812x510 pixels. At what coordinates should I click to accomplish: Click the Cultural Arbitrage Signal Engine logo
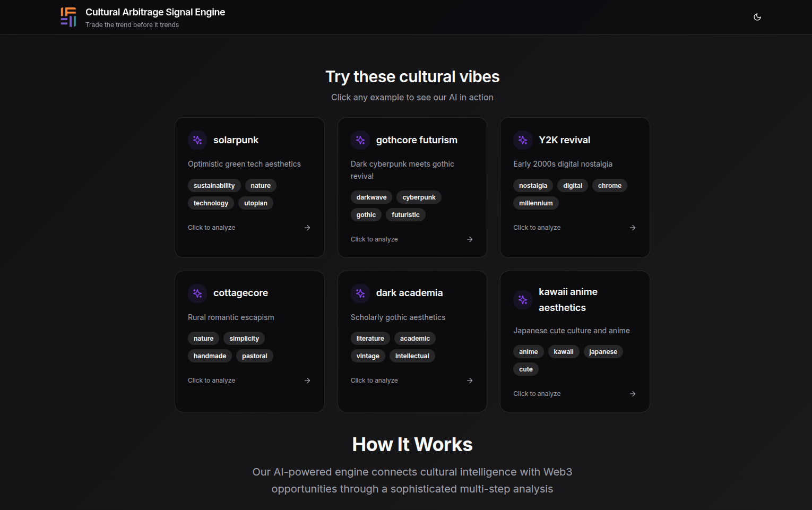click(68, 17)
